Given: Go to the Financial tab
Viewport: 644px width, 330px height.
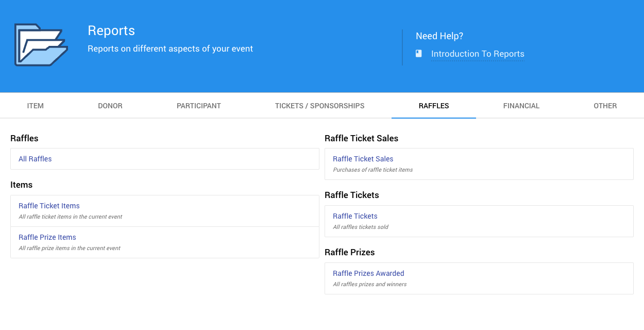Looking at the screenshot, I should click(521, 106).
